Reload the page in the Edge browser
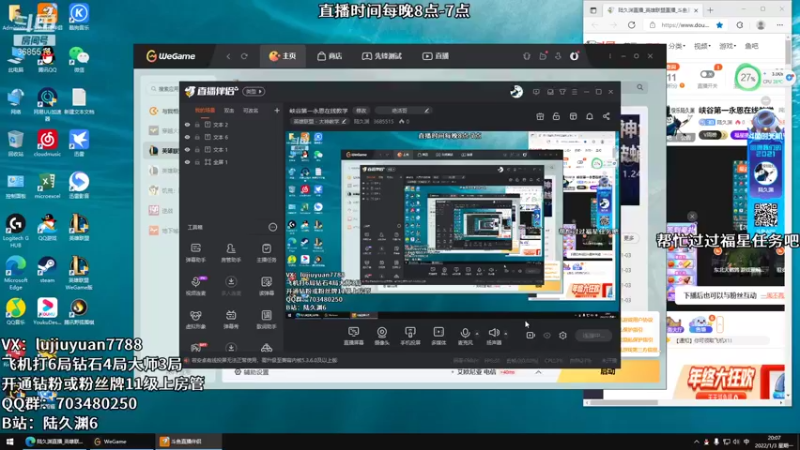Image resolution: width=800 pixels, height=450 pixels. coord(632,25)
